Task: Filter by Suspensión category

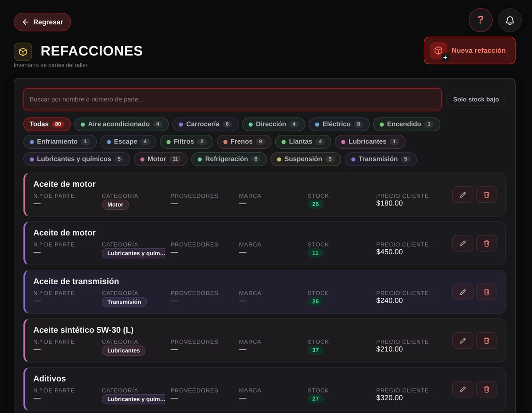Action: point(305,159)
